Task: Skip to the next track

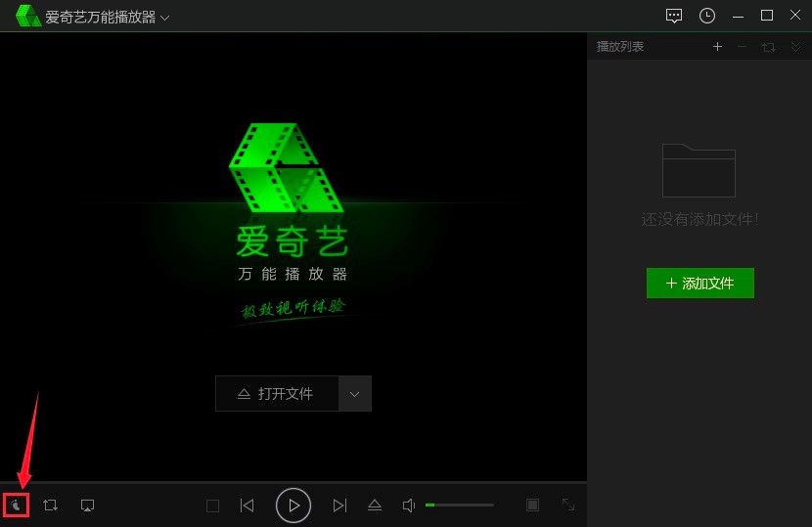Action: click(x=339, y=505)
